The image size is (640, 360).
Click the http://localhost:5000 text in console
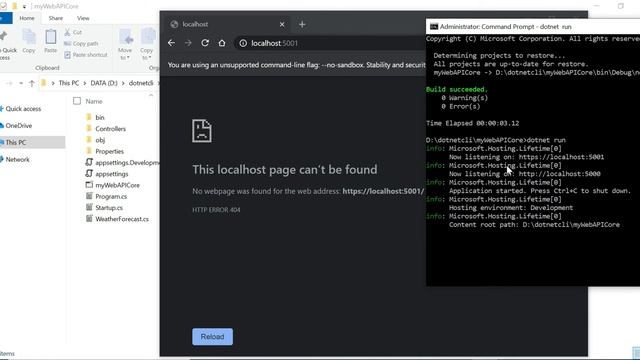[x=559, y=174]
